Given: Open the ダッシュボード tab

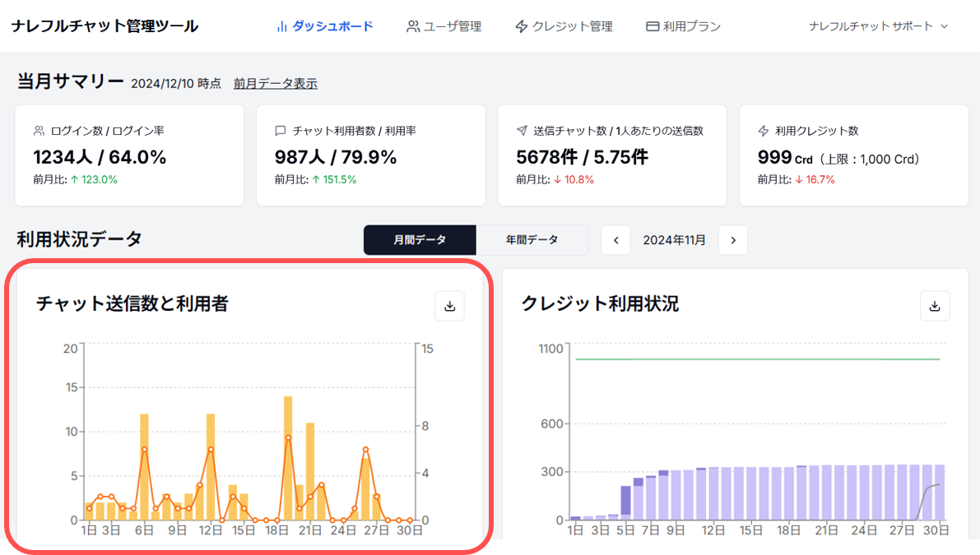Looking at the screenshot, I should pyautogui.click(x=324, y=26).
